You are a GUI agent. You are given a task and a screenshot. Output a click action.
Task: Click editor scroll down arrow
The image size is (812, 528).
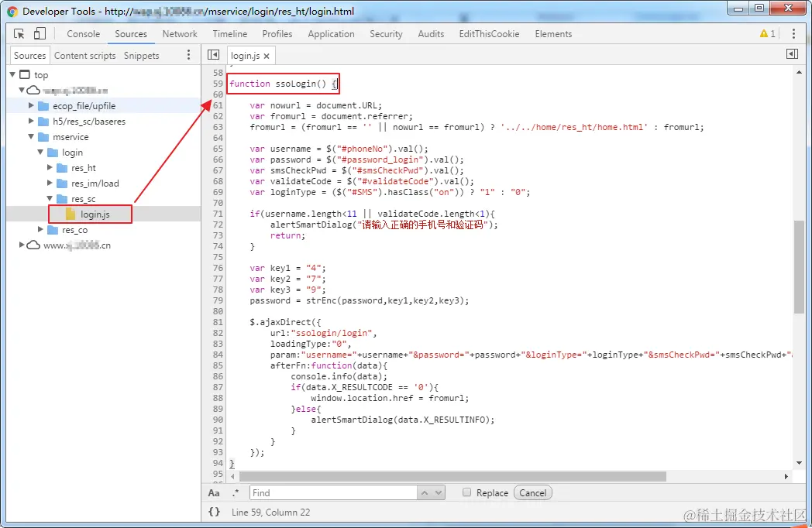pyautogui.click(x=799, y=463)
